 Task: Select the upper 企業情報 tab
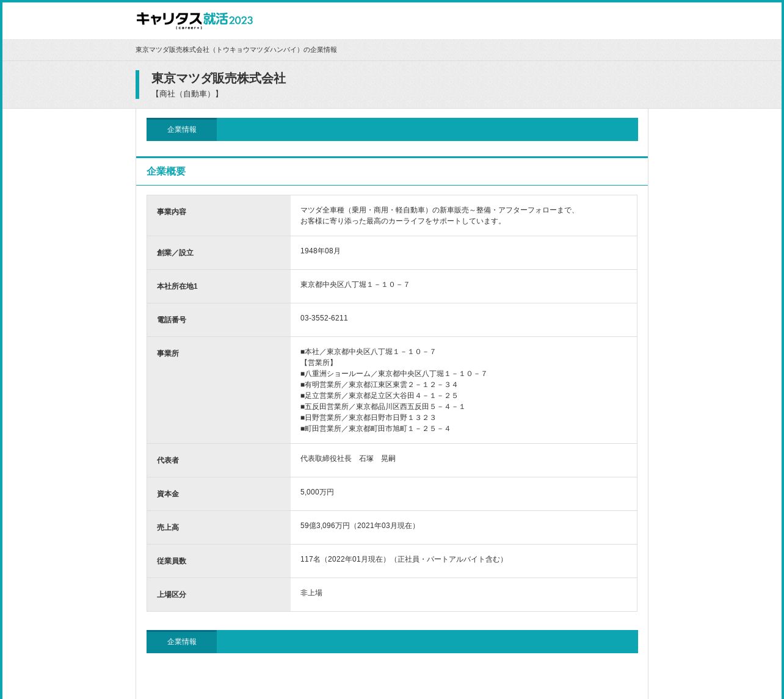coord(181,129)
